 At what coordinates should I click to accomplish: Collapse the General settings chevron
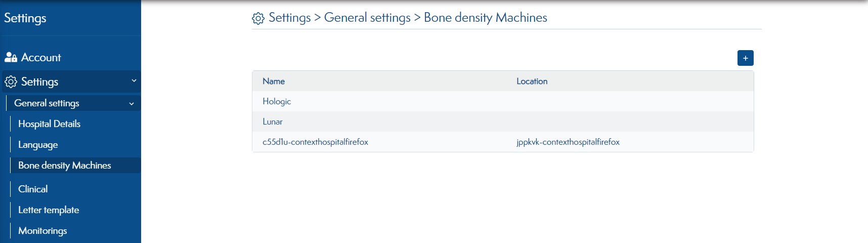(x=132, y=103)
